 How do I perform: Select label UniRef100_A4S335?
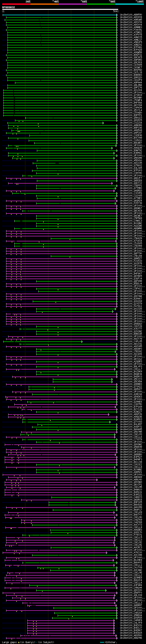pyautogui.click(x=131, y=163)
